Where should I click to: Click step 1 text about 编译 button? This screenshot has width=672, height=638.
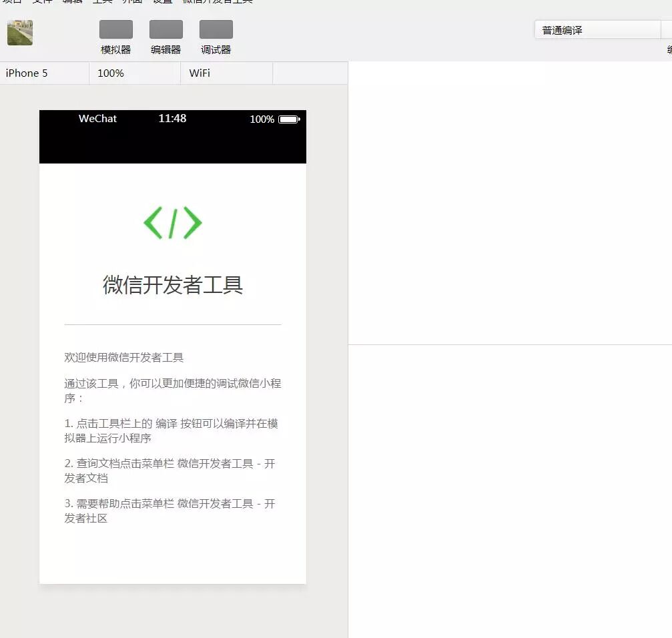point(172,430)
